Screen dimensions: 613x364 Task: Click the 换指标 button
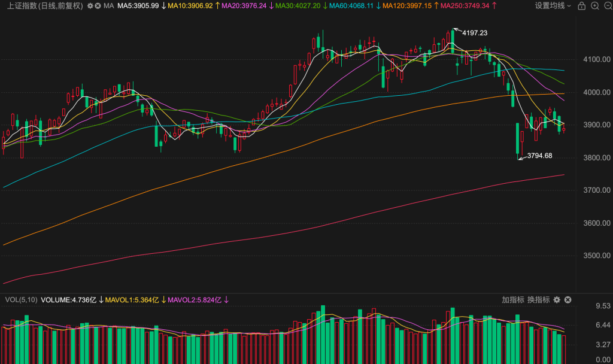coord(538,299)
